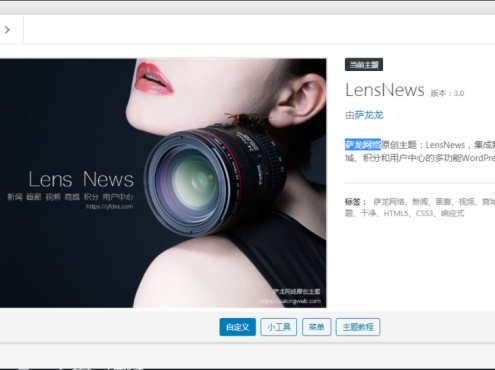495x370 pixels.
Task: Click the 自定义 customize button
Action: (x=238, y=327)
